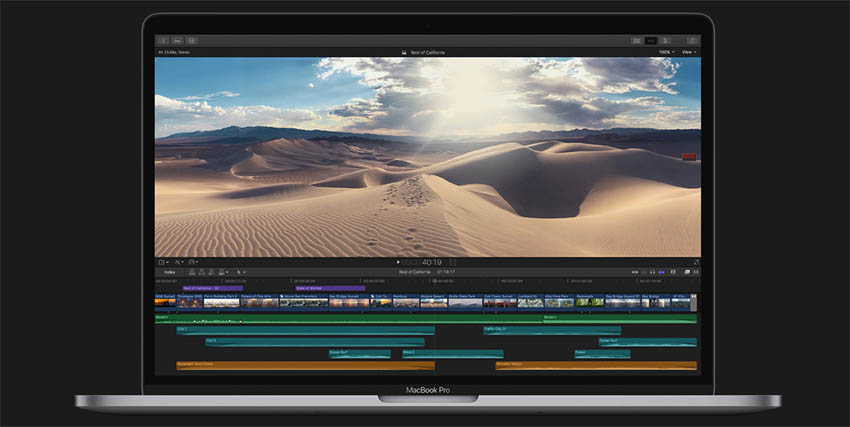Open the View options dropdown
This screenshot has height=427, width=850.
click(688, 52)
